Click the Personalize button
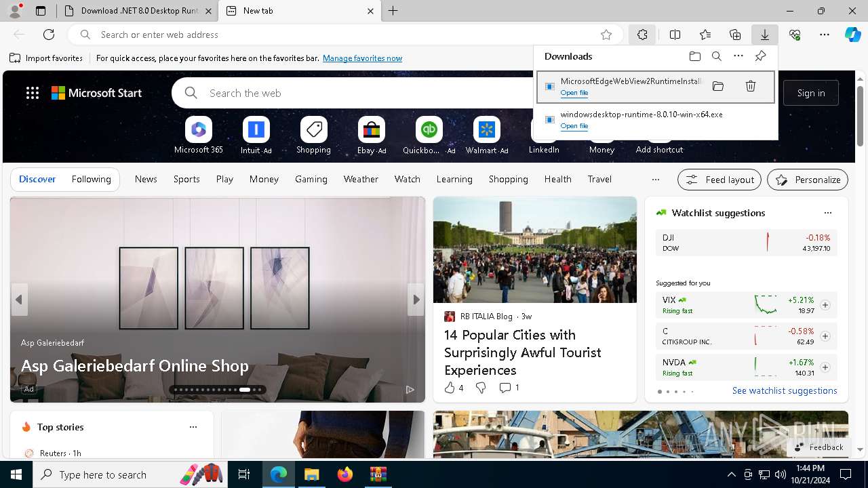This screenshot has width=868, height=488. (x=808, y=180)
